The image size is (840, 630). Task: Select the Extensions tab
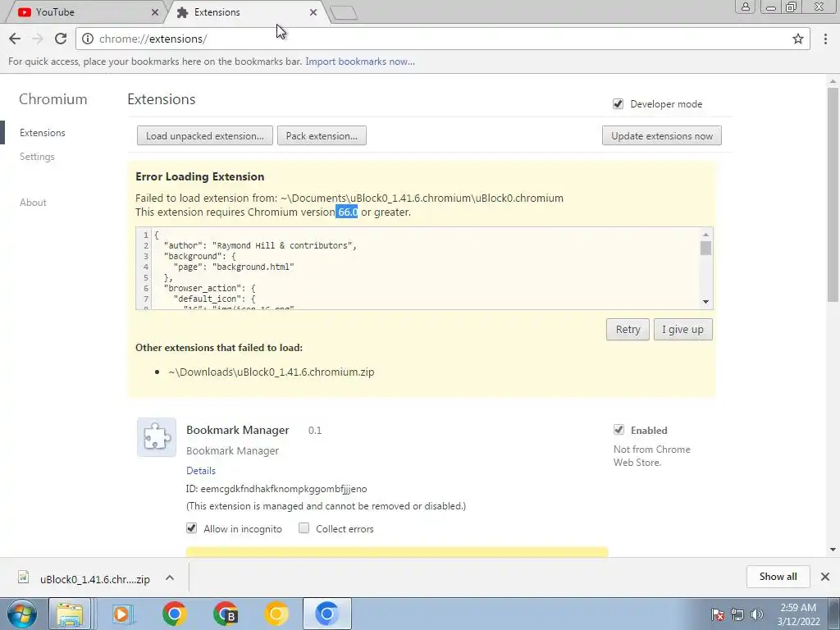244,12
